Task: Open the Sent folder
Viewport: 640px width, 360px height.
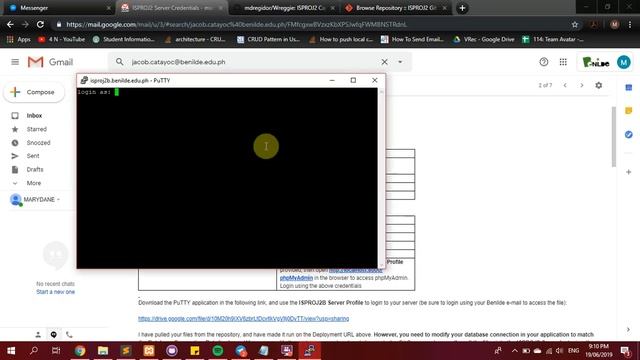Action: click(33, 156)
